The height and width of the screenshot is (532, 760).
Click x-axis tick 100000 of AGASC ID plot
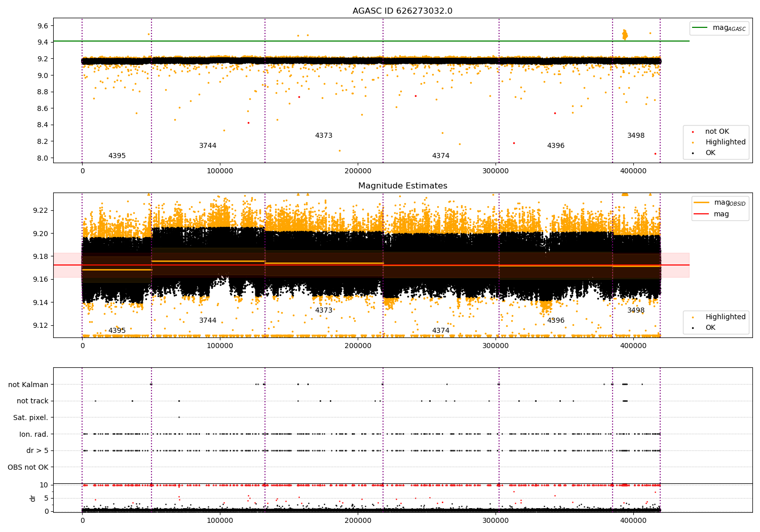[220, 171]
